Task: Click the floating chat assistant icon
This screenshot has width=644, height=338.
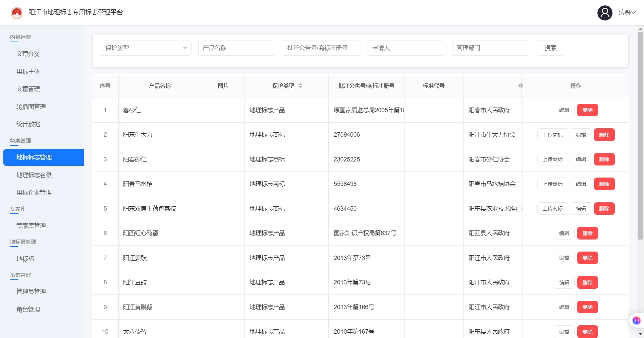Action: 636,321
